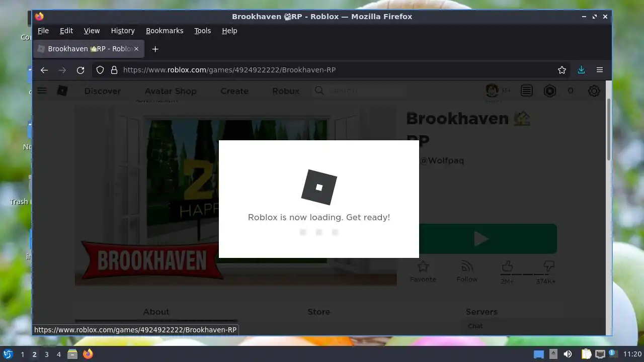Click the Follow feed icon

(467, 266)
